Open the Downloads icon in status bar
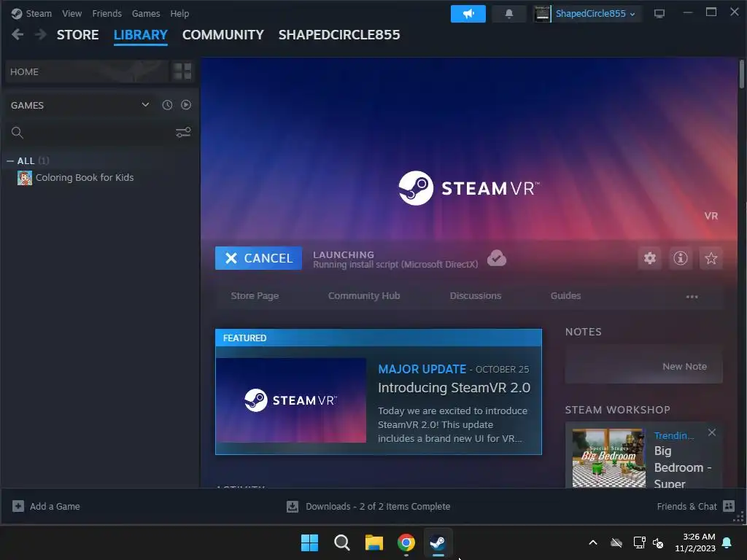This screenshot has height=560, width=747. 293,506
